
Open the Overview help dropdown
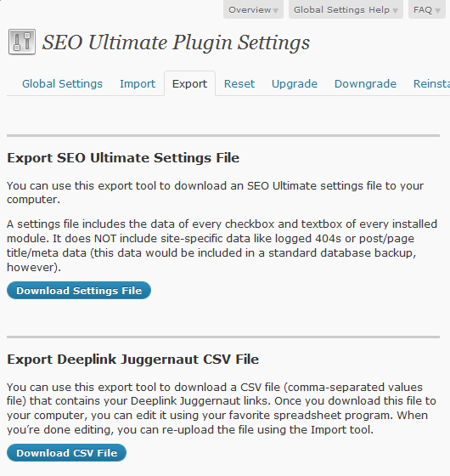(x=253, y=9)
